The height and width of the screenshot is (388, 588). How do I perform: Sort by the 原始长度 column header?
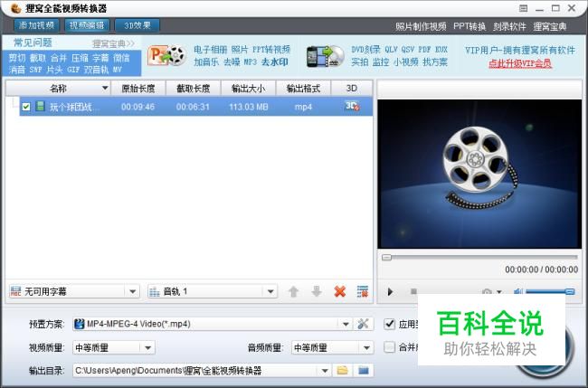pos(138,89)
